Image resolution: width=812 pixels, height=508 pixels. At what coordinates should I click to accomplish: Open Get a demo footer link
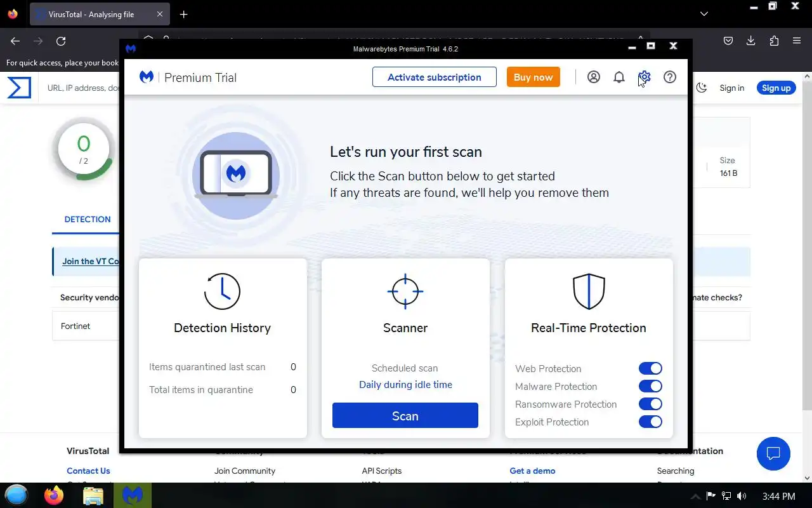click(532, 471)
